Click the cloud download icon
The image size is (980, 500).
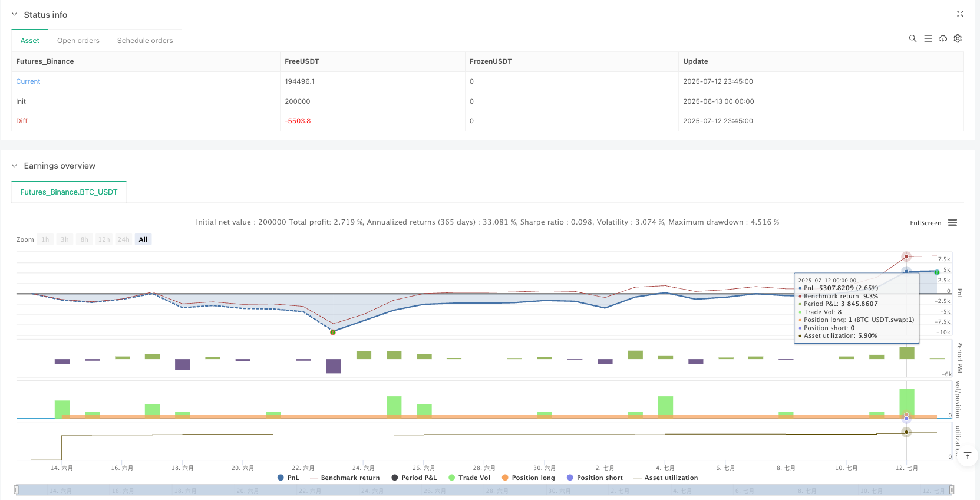943,38
